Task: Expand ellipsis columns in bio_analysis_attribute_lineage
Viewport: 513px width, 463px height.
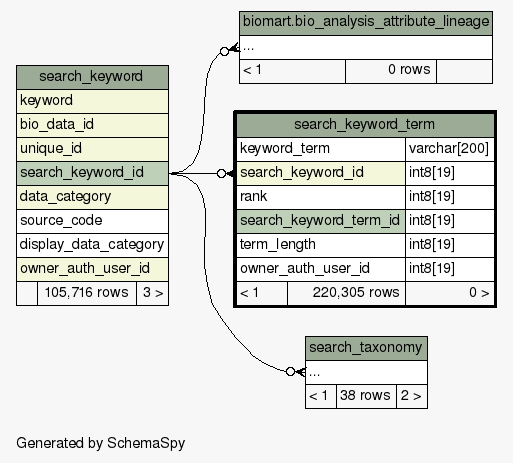Action: 366,47
